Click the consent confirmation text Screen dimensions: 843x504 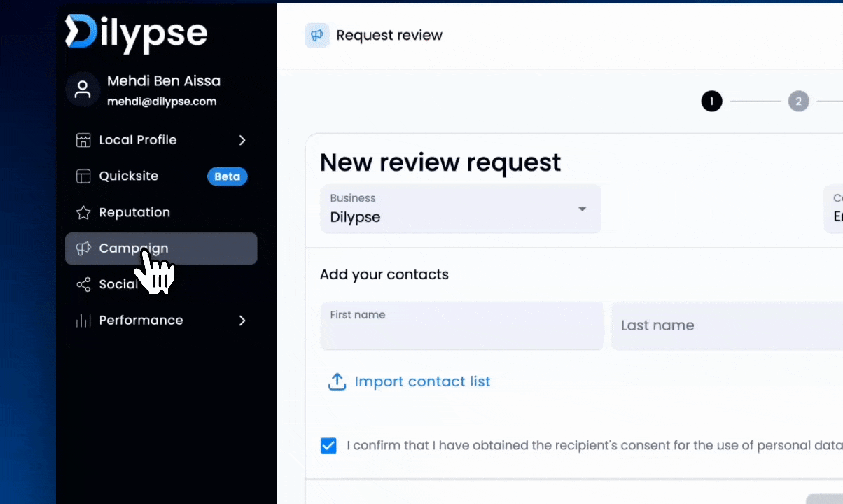(x=594, y=446)
